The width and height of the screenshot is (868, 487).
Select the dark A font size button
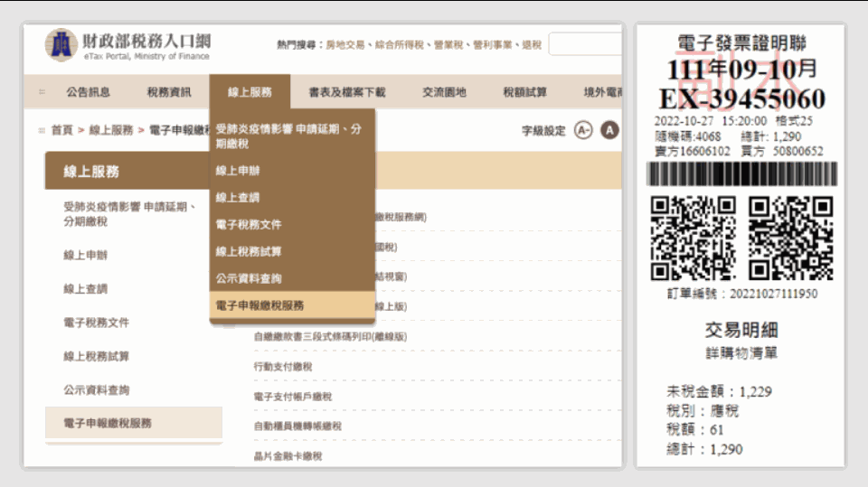pos(609,131)
